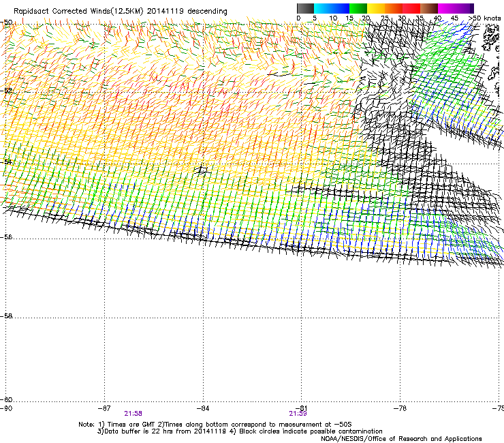The image size is (504, 443).
Task: Click the '45' value under the color bar
Action: click(x=454, y=18)
